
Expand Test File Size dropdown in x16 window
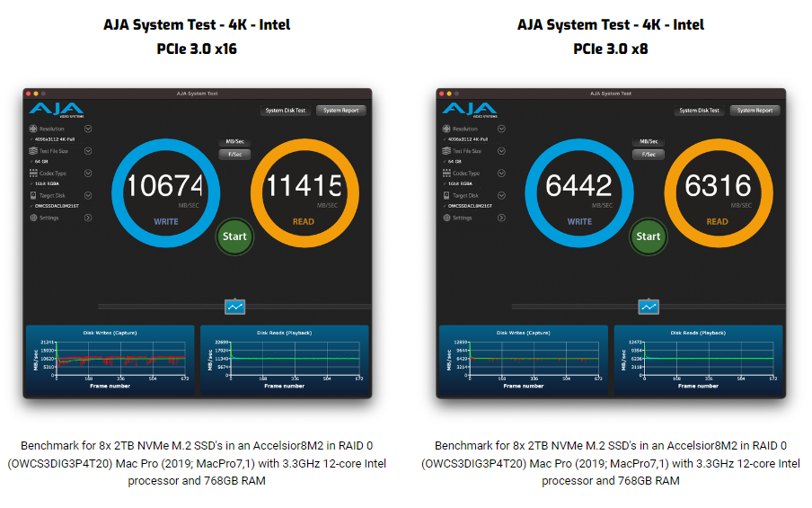pos(88,151)
